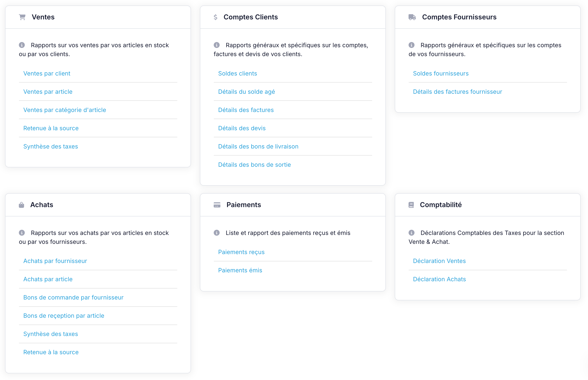Click the book icon beside Comptabilité

tap(411, 205)
